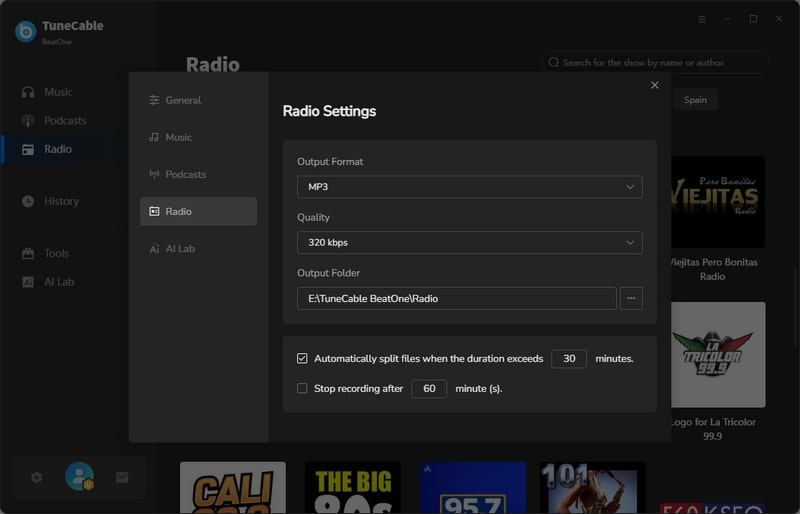The height and width of the screenshot is (514, 800).
Task: Open the hamburger menu icon in title bar
Action: (702, 19)
